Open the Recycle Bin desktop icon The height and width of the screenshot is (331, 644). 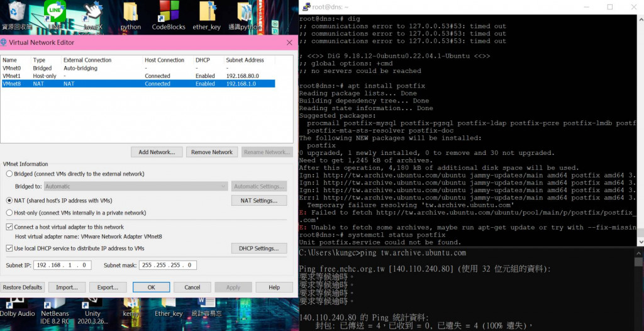[x=17, y=15]
